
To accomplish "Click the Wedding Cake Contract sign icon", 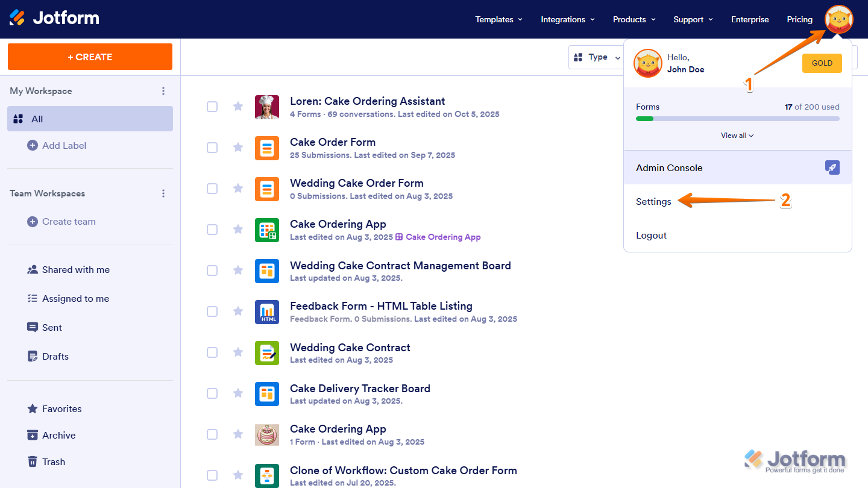I will pyautogui.click(x=266, y=353).
